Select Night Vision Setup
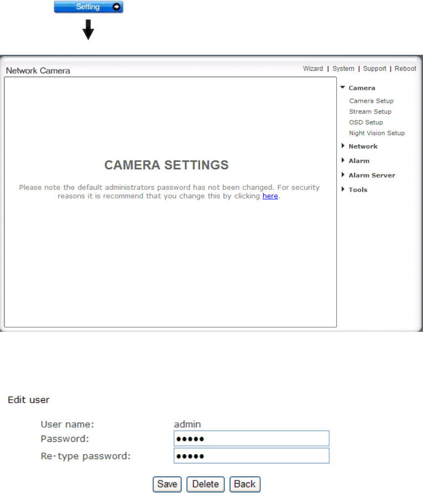Screen dimensions: 423x504 tap(377, 133)
